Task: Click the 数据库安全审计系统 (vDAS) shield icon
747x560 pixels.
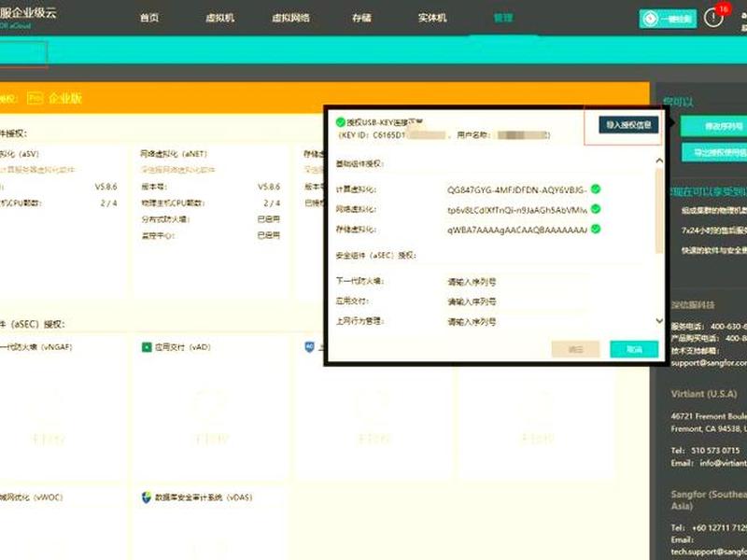Action: [x=147, y=497]
